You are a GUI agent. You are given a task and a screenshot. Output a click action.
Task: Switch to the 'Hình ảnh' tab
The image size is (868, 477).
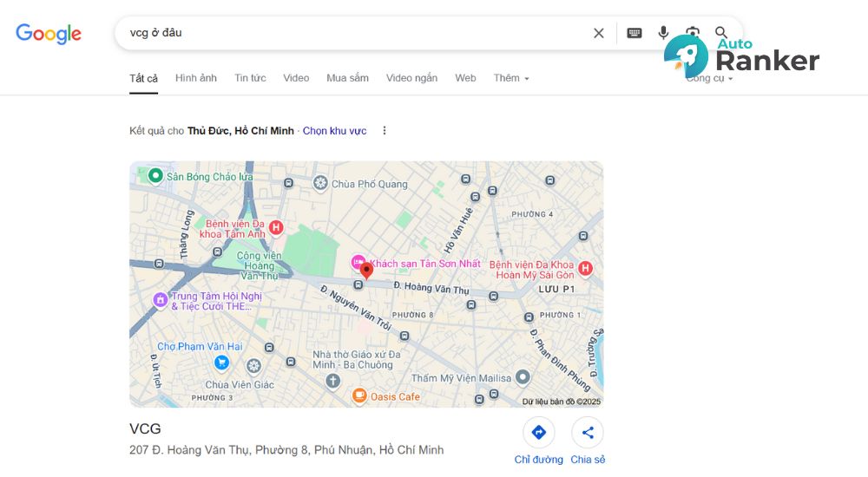coord(196,78)
